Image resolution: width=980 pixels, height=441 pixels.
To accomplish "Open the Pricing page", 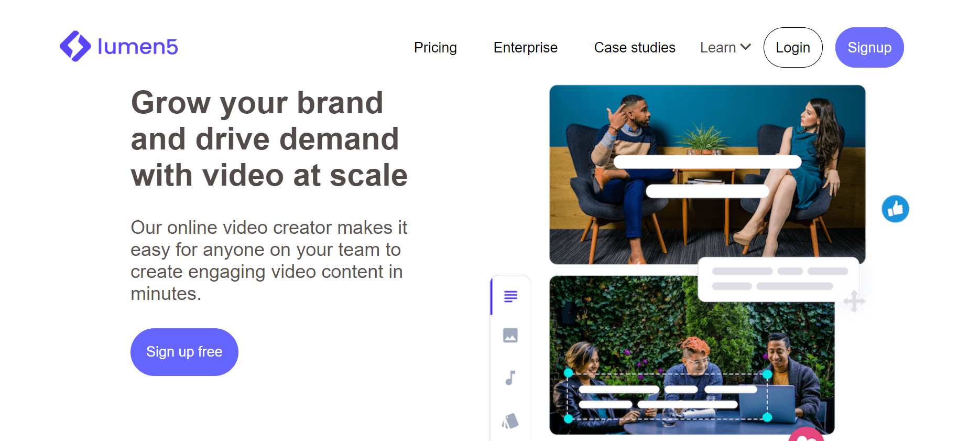I will coord(435,48).
